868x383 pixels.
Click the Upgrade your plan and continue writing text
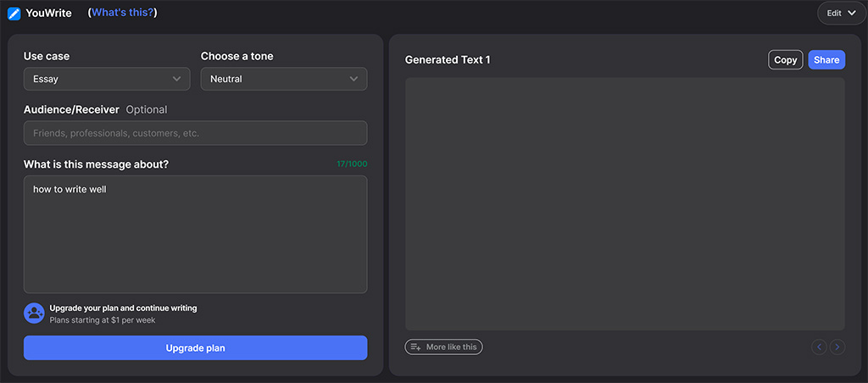click(x=124, y=308)
